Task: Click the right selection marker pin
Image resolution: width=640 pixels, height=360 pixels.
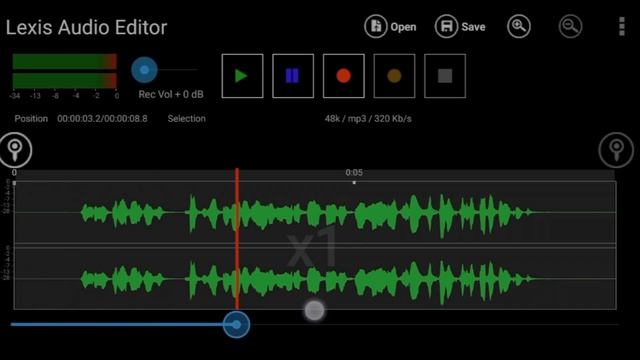Action: pyautogui.click(x=616, y=150)
